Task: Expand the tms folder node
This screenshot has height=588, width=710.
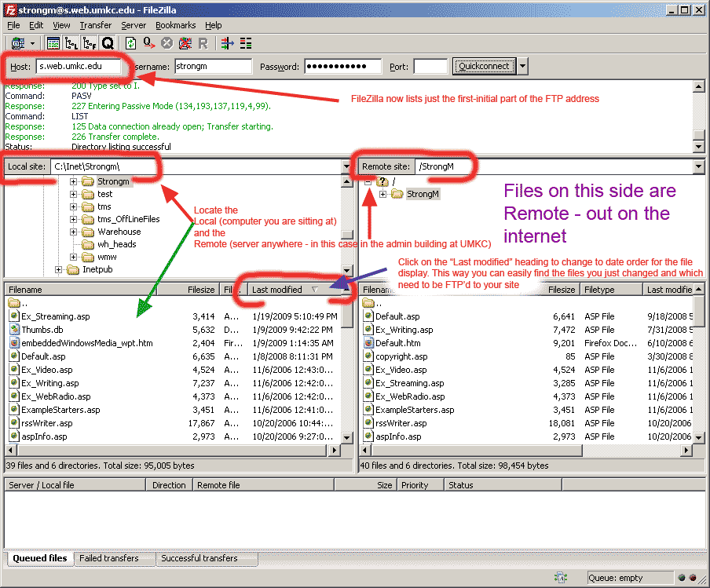Action: click(73, 207)
